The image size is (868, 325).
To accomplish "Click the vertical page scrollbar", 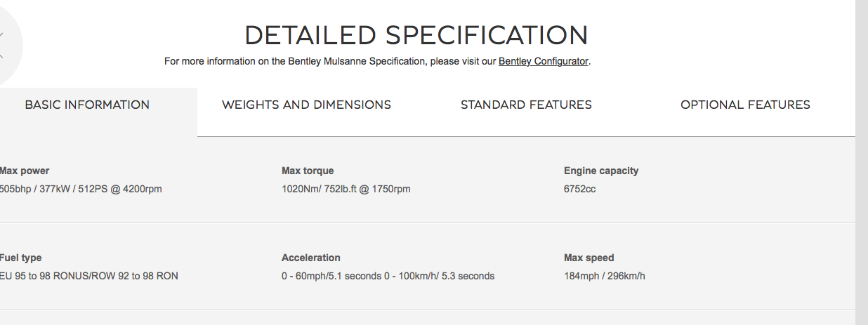I will click(x=862, y=162).
